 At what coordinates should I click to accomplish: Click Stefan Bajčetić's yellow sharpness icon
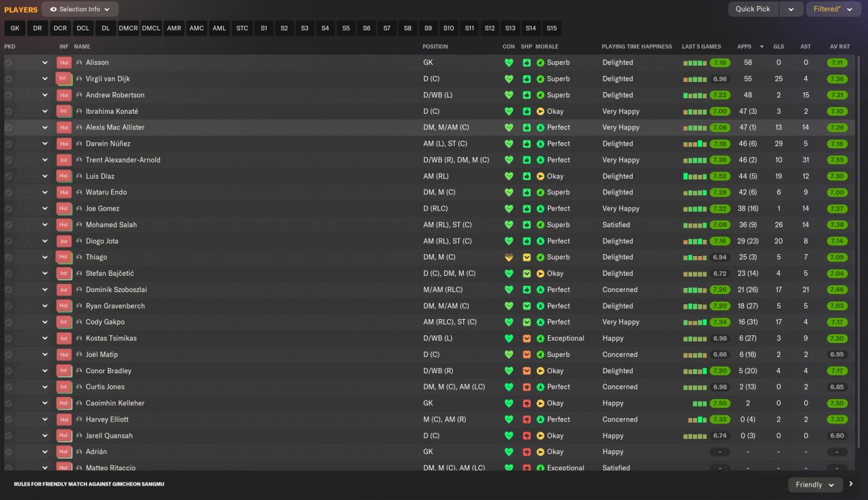coord(527,274)
